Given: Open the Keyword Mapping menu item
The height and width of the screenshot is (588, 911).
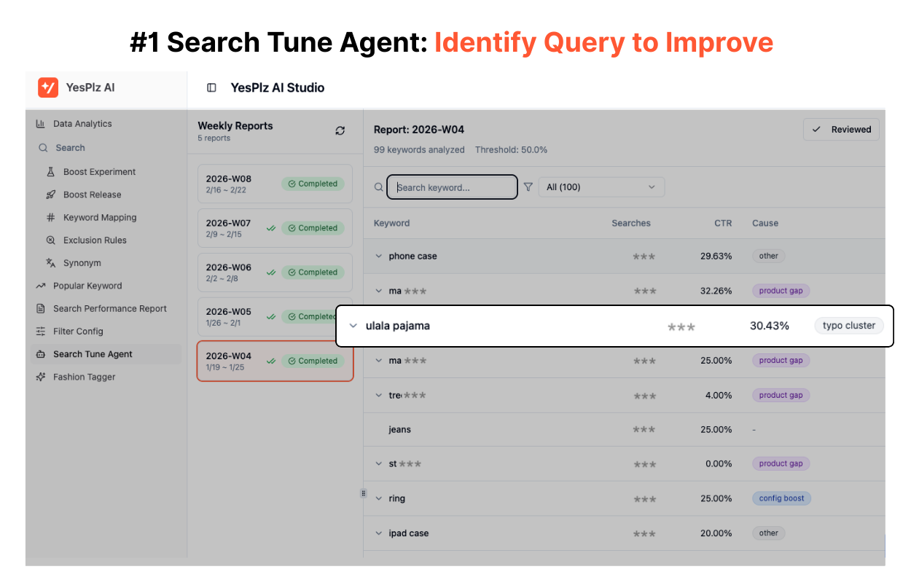Looking at the screenshot, I should (99, 217).
